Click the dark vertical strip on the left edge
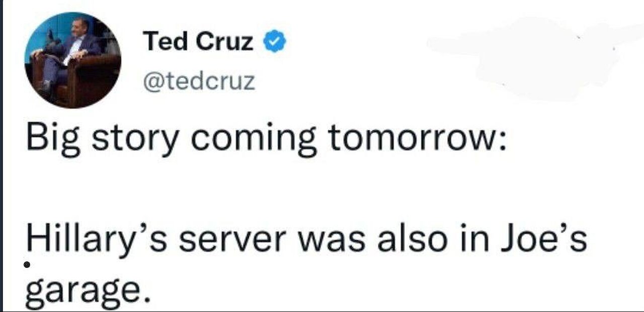Image resolution: width=644 pixels, height=312 pixels. coord(2,156)
